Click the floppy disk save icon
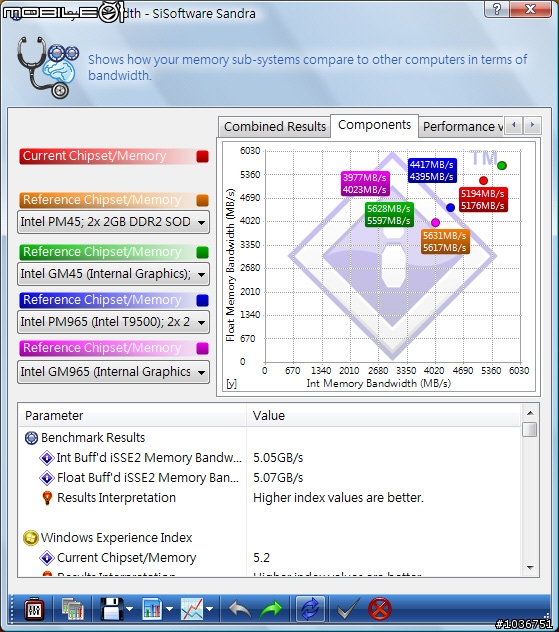This screenshot has width=559, height=632. click(x=112, y=609)
